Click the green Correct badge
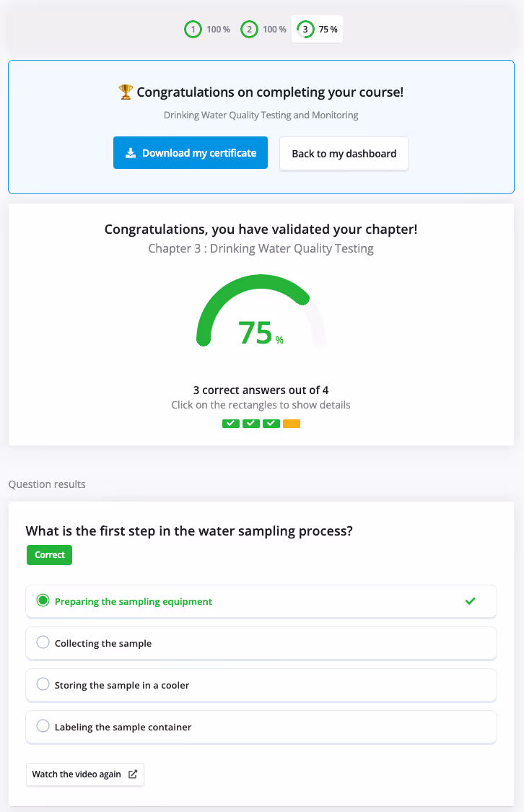Screen dimensions: 524x812 tap(49, 554)
